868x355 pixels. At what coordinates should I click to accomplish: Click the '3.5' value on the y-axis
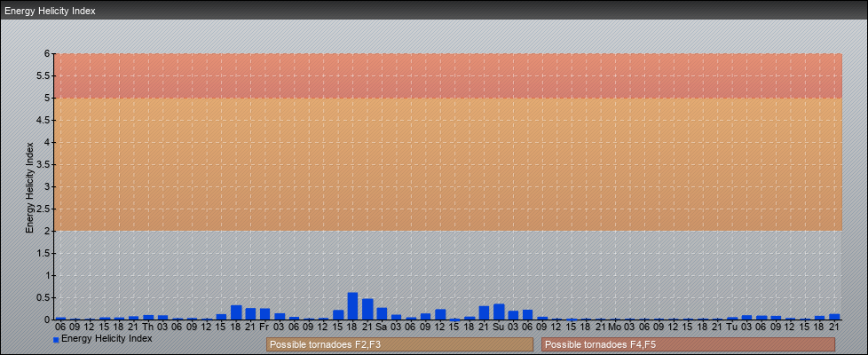[x=44, y=164]
